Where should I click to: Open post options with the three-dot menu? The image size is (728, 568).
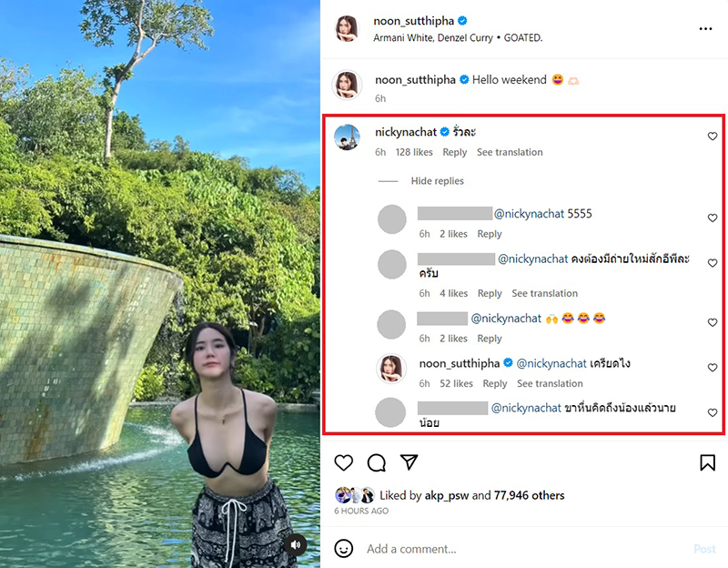(706, 29)
